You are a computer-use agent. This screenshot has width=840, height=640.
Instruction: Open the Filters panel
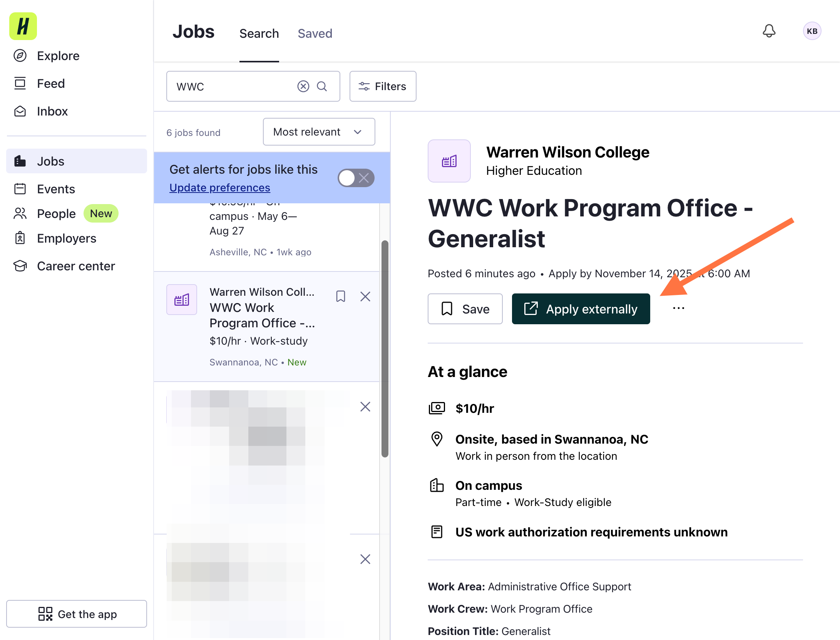(383, 86)
